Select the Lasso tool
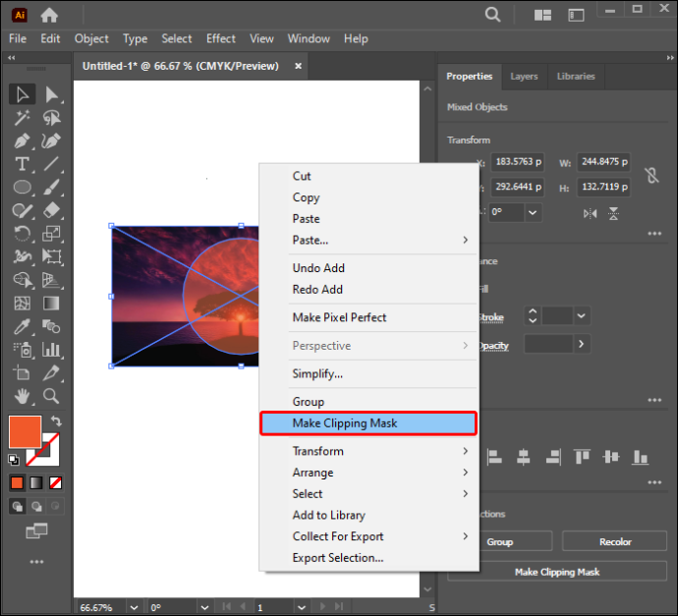The width and height of the screenshot is (678, 616). [51, 118]
